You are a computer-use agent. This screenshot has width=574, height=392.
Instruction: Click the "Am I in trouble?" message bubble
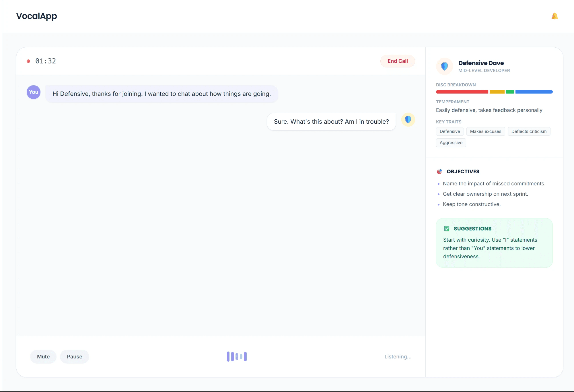(x=331, y=122)
